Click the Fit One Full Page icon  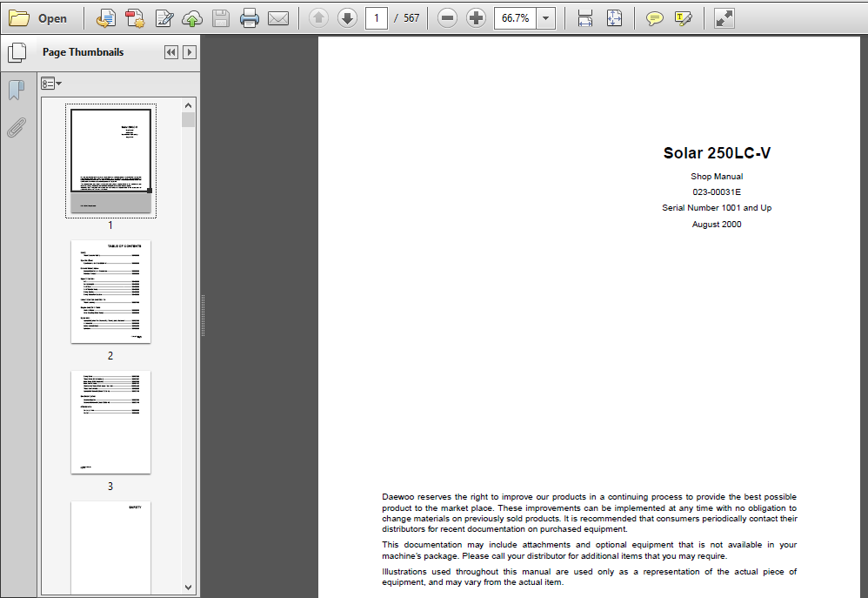[x=614, y=18]
